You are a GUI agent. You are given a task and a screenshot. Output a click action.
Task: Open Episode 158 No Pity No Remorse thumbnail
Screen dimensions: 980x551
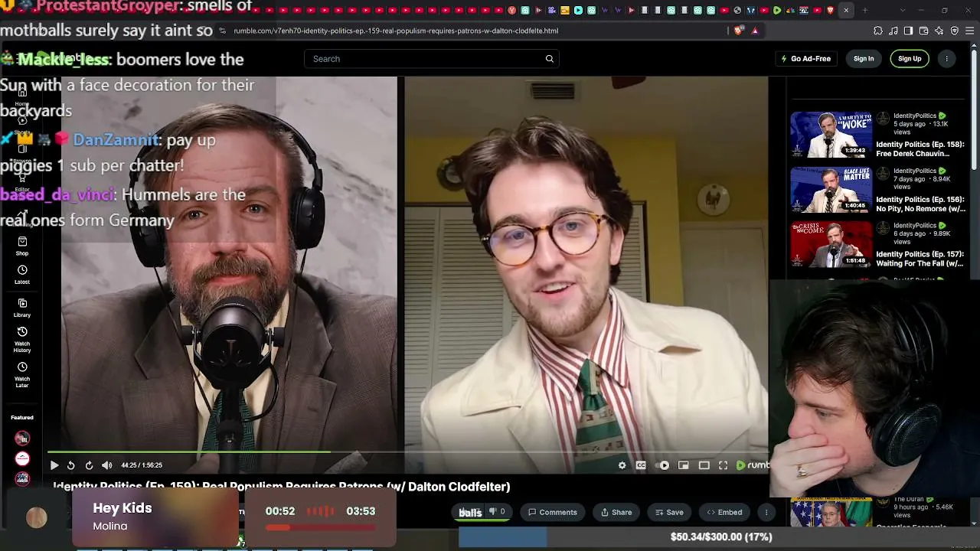click(x=831, y=190)
